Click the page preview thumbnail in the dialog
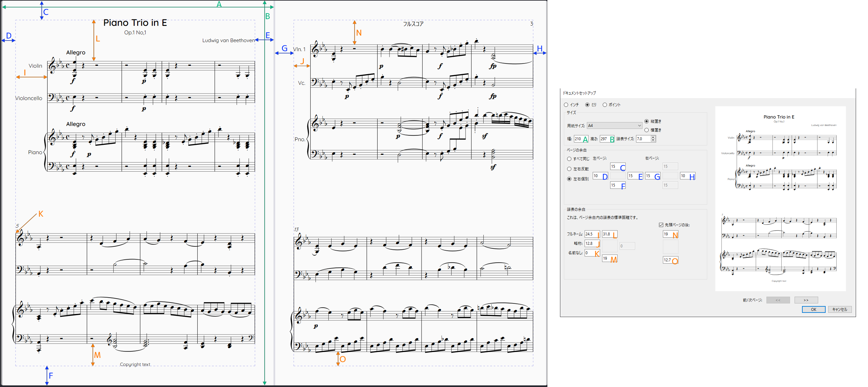Screen dimensions: 868x387 (x=780, y=199)
